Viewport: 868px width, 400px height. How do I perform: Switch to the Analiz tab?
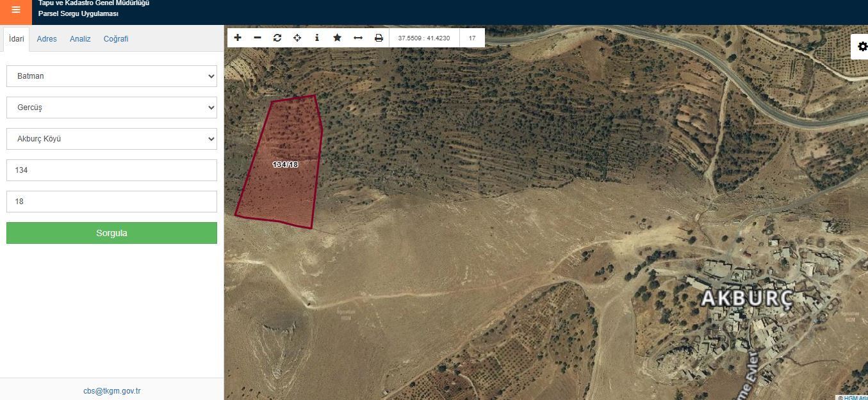pyautogui.click(x=80, y=39)
